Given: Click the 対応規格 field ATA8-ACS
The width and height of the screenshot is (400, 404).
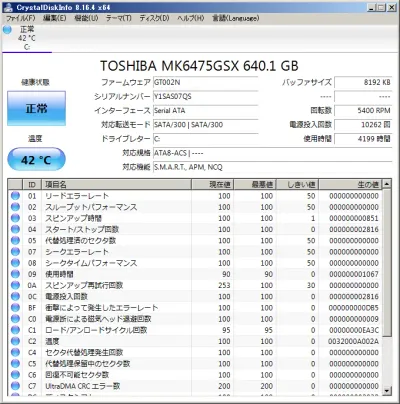Looking at the screenshot, I should (272, 153).
